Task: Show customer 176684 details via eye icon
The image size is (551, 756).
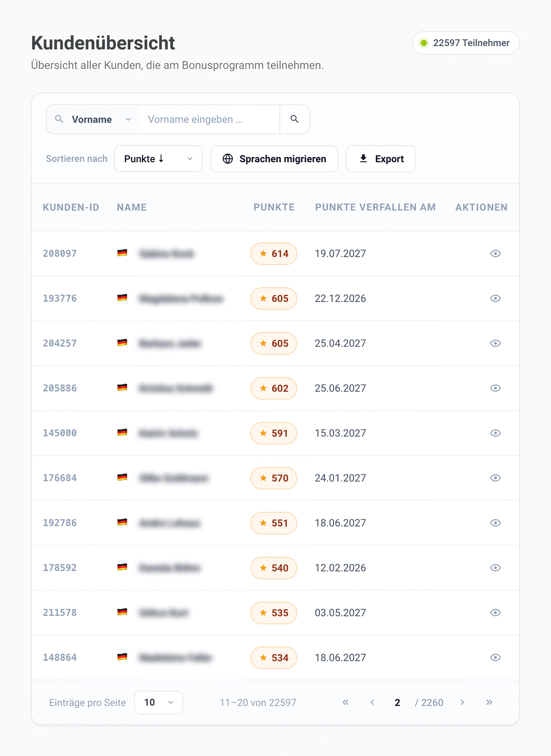Action: click(495, 478)
